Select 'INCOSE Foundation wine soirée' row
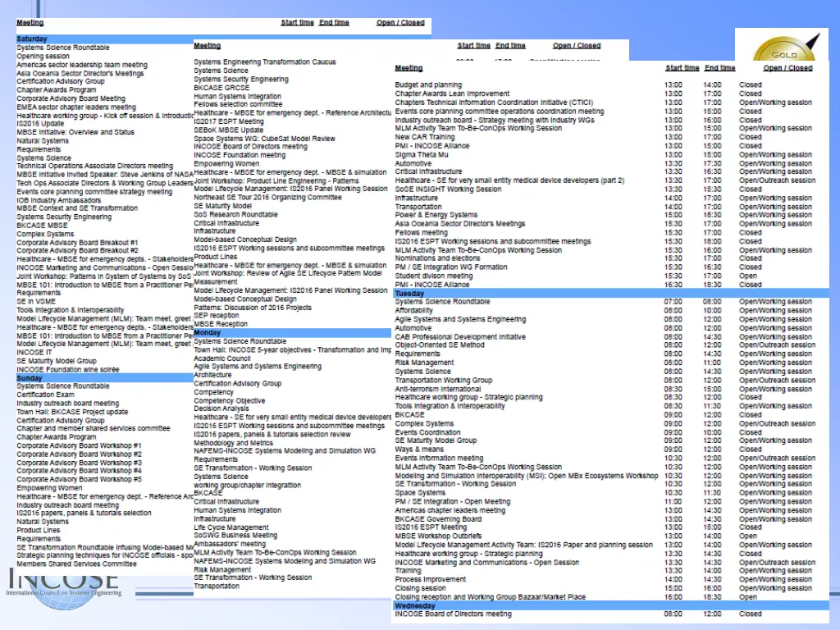The height and width of the screenshot is (630, 840). coord(68,370)
